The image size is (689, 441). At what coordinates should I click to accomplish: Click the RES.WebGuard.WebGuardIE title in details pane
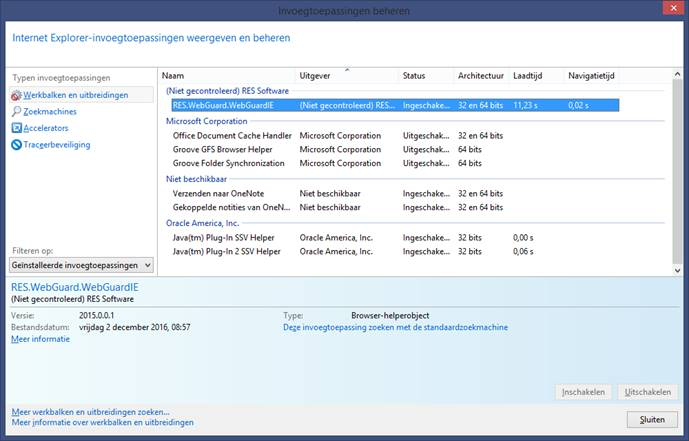[75, 287]
